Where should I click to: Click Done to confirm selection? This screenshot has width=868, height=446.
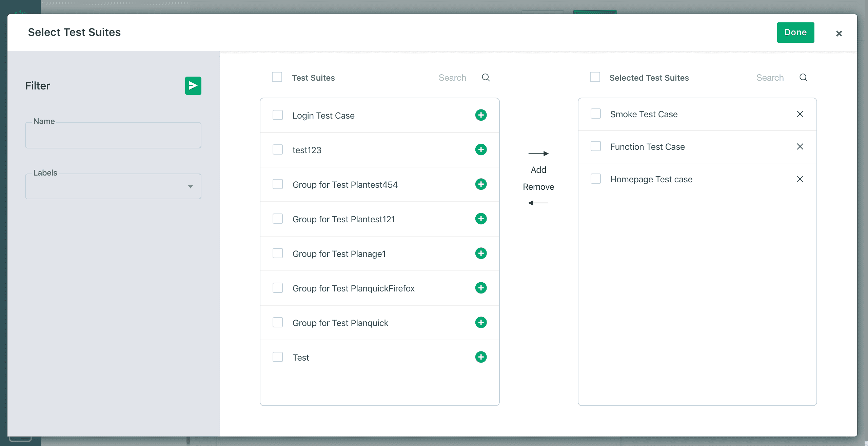tap(795, 32)
